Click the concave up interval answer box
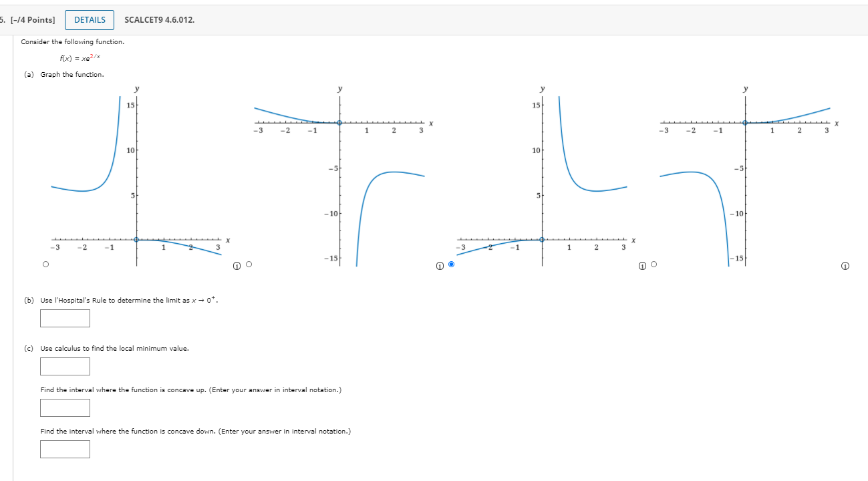Viewport: 868px width, 481px height. pyautogui.click(x=65, y=408)
